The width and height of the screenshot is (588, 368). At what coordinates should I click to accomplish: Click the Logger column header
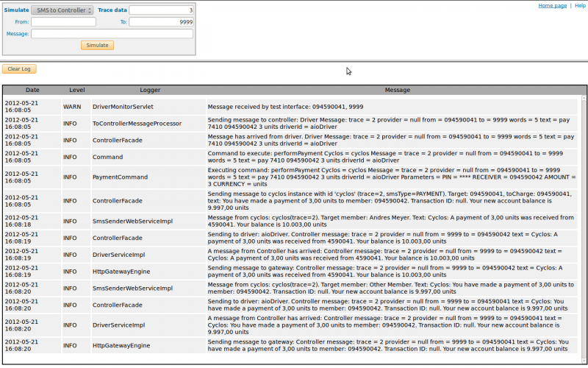pos(150,90)
